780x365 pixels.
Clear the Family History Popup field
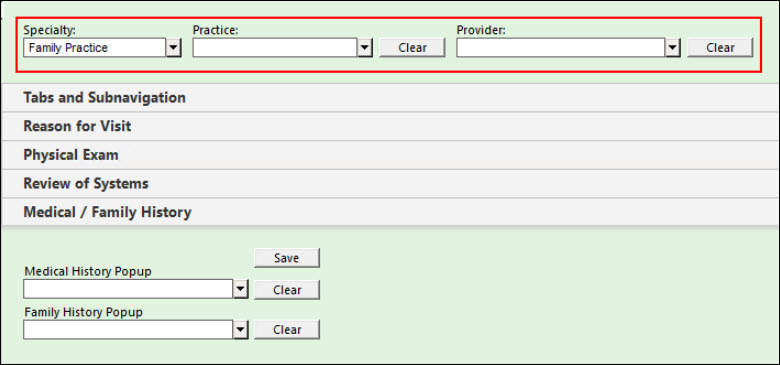pos(287,330)
